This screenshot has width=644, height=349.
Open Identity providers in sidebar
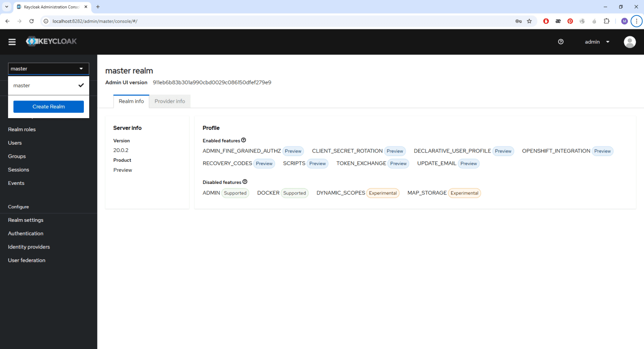coord(29,247)
